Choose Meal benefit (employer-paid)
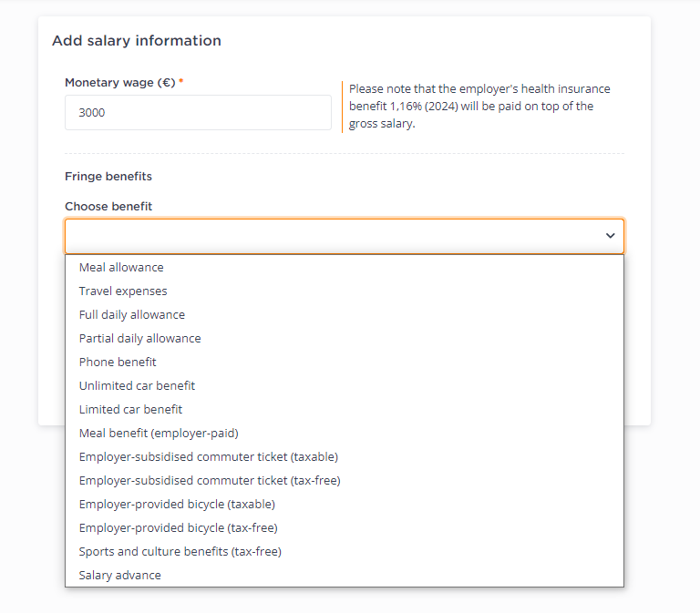 (345, 433)
